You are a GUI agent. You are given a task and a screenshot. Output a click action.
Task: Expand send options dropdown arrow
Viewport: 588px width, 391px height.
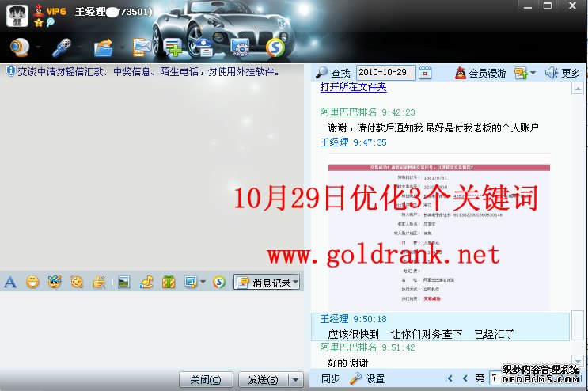(295, 380)
